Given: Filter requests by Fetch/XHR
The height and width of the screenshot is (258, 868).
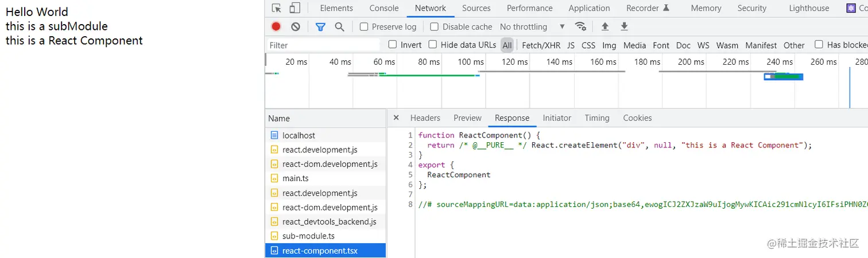Looking at the screenshot, I should click(x=541, y=45).
